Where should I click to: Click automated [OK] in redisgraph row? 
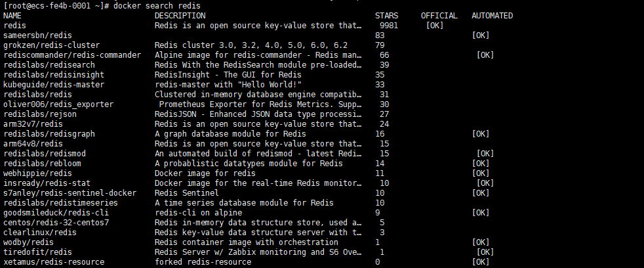(x=481, y=134)
